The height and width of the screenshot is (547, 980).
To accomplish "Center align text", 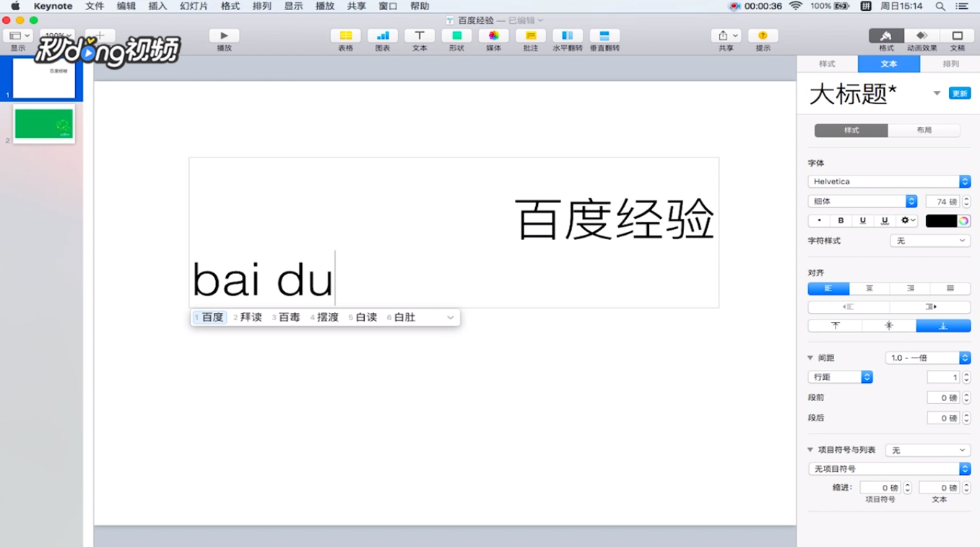I will (870, 288).
